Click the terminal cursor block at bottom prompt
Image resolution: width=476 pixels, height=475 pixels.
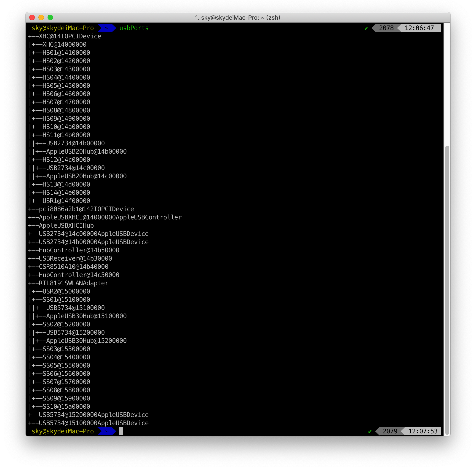[121, 431]
